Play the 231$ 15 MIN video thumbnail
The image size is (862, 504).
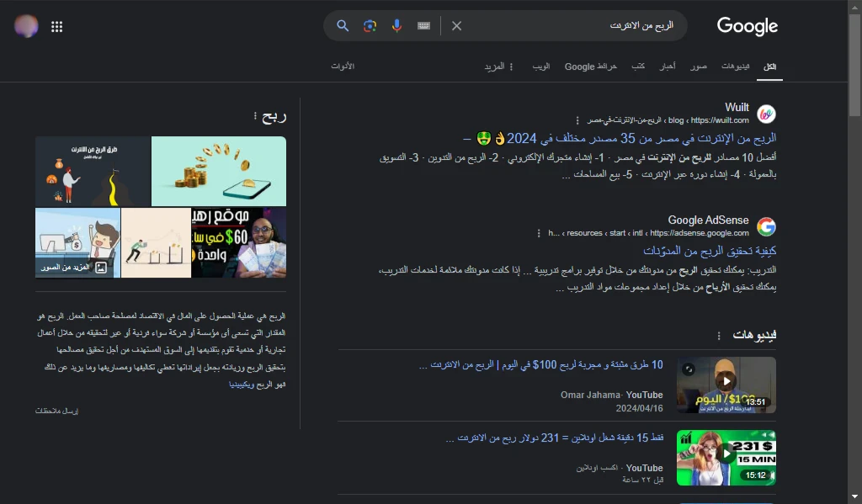point(726,458)
